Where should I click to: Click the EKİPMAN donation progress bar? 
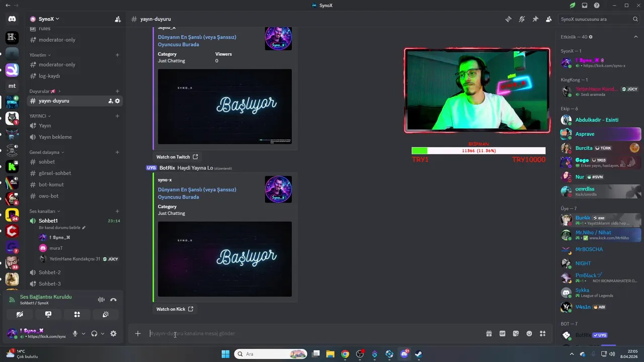tap(478, 151)
